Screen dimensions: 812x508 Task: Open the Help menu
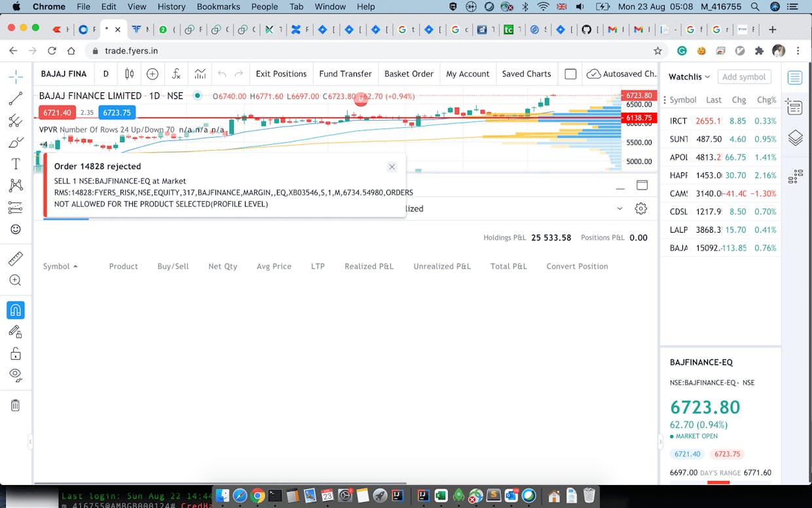366,7
